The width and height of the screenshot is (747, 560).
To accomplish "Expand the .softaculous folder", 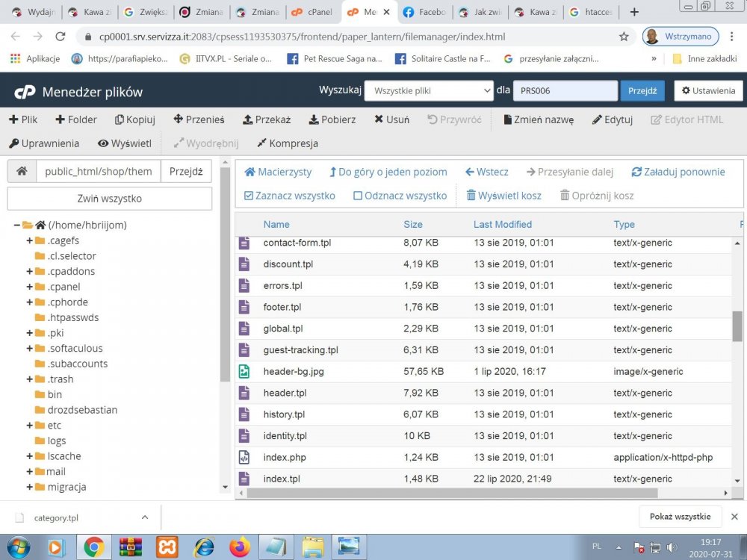I will click(30, 348).
